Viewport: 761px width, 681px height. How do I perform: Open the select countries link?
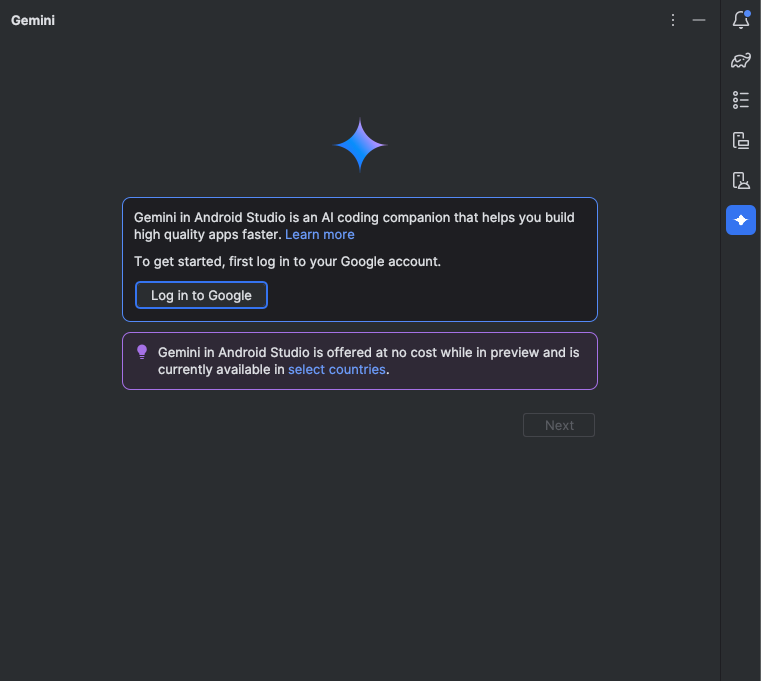point(337,369)
